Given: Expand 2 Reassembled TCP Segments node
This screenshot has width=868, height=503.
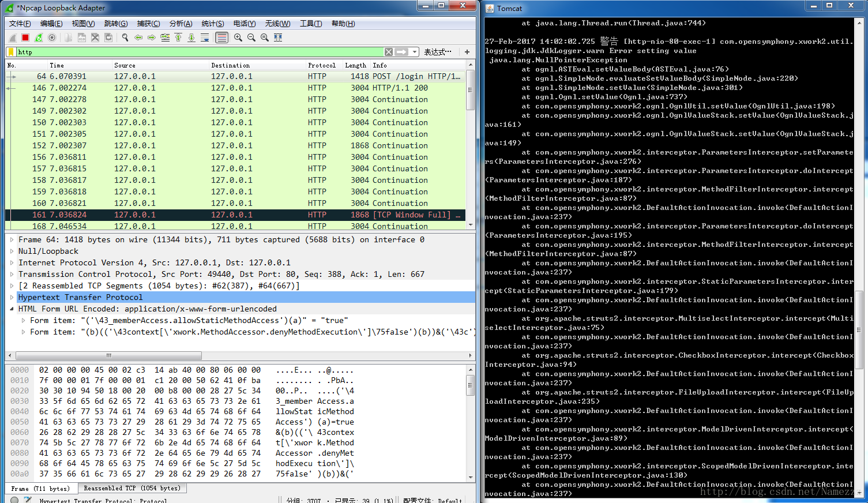Looking at the screenshot, I should tap(12, 286).
